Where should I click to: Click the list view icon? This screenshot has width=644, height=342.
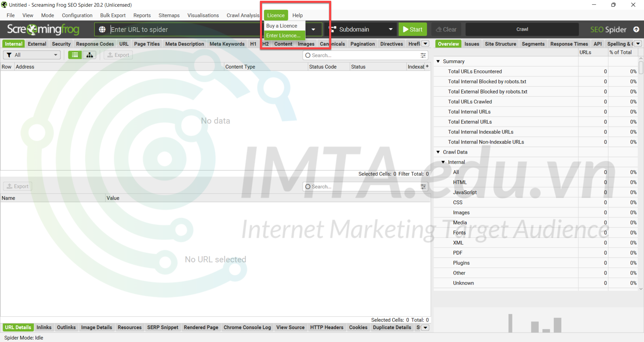(75, 55)
